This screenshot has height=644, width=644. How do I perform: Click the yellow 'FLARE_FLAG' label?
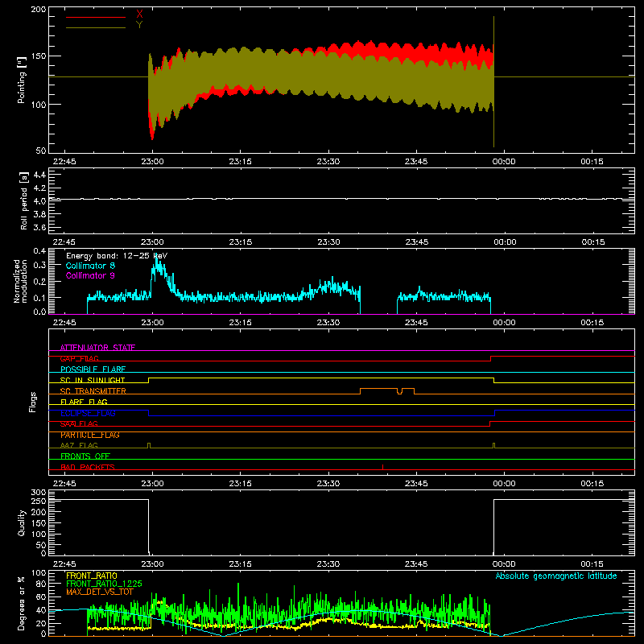[84, 402]
